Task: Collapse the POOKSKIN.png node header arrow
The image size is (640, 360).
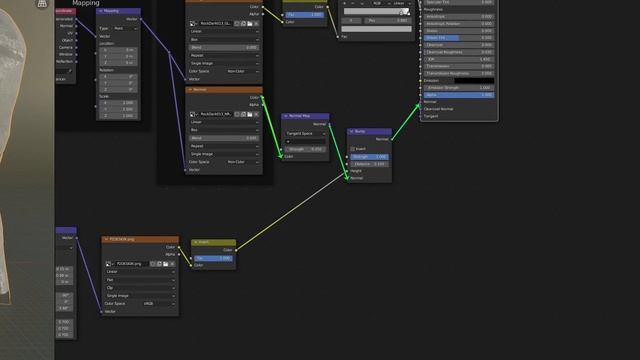Action: click(x=106, y=239)
